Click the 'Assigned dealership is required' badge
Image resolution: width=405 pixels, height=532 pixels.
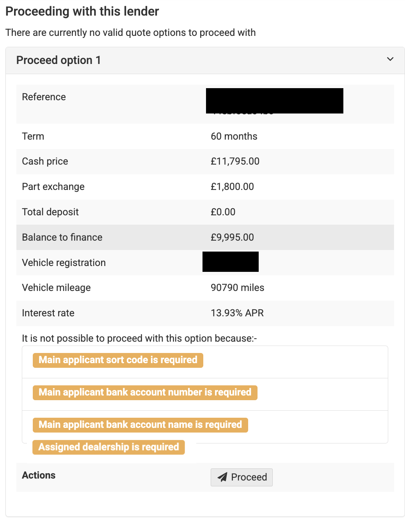point(108,447)
